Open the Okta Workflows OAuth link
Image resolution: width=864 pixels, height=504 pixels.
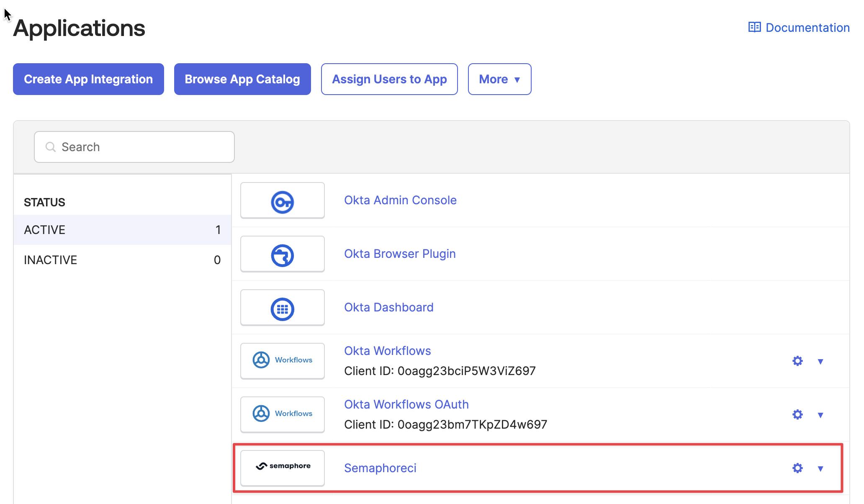pos(406,404)
